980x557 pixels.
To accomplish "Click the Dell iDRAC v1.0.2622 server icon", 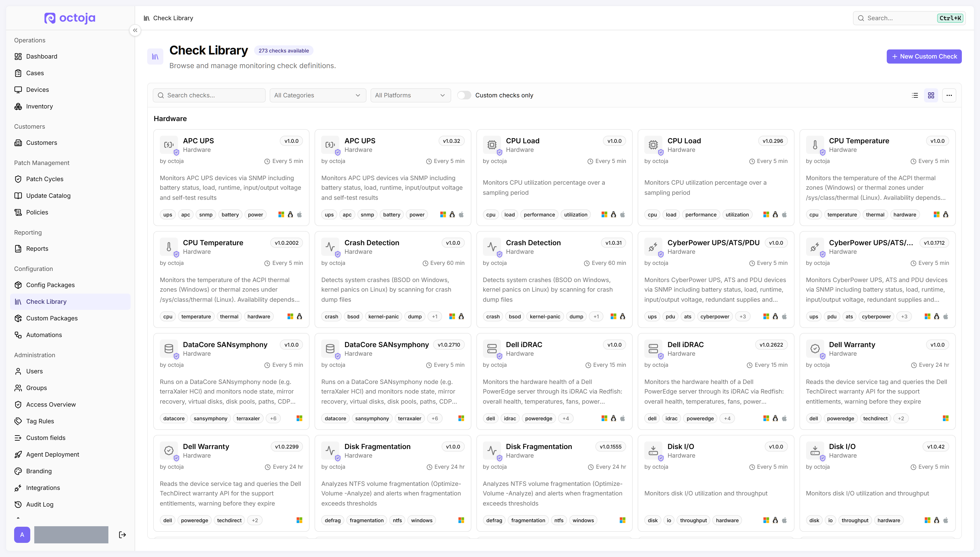I will (x=653, y=349).
